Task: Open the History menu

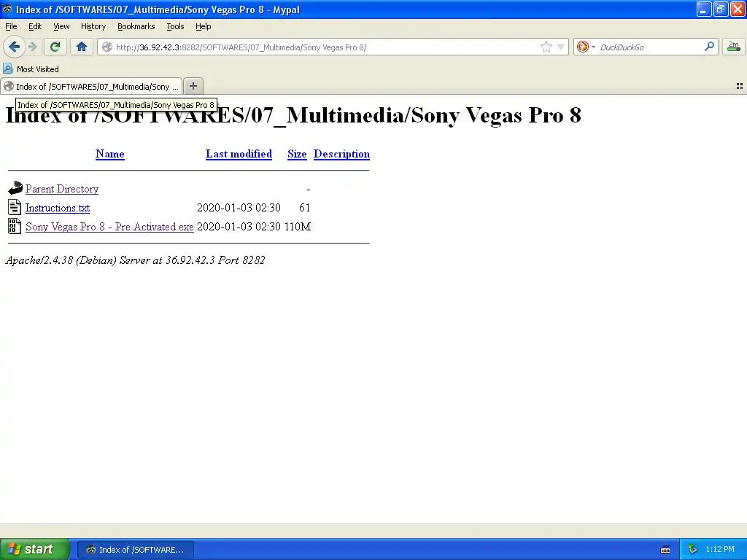Action: [x=93, y=26]
